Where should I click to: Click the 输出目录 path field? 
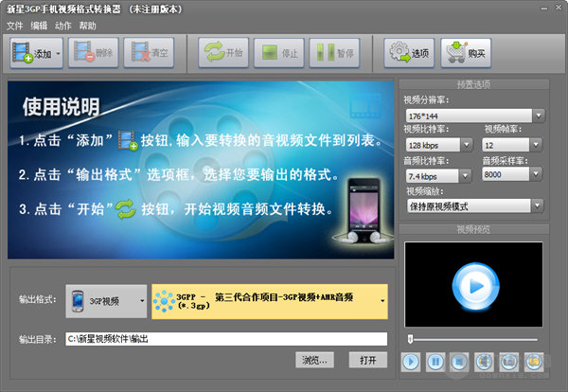click(226, 339)
